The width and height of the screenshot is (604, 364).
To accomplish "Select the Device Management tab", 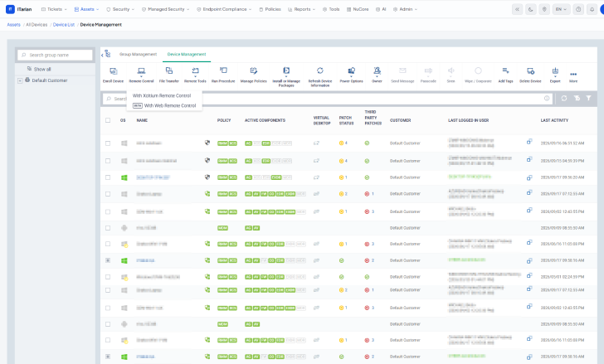I will [x=187, y=54].
